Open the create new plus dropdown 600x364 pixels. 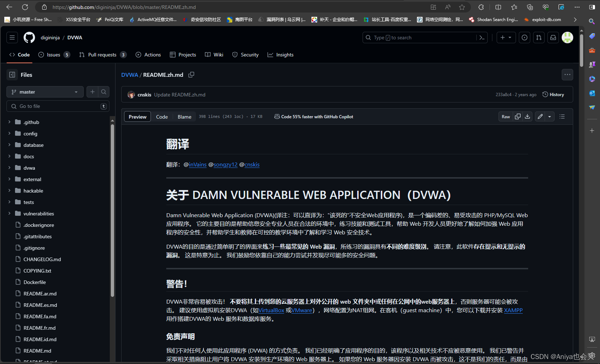coord(506,38)
